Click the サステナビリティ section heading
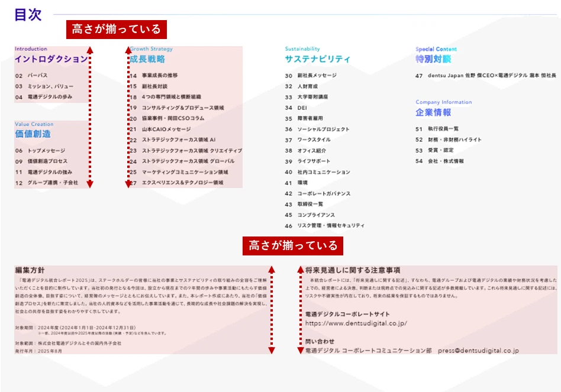This screenshot has height=392, width=561. click(318, 59)
